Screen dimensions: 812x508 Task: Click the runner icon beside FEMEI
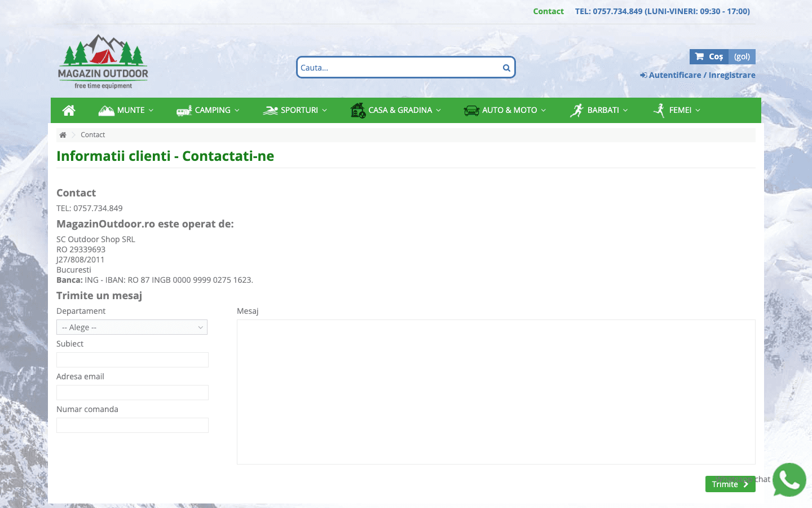tap(659, 110)
